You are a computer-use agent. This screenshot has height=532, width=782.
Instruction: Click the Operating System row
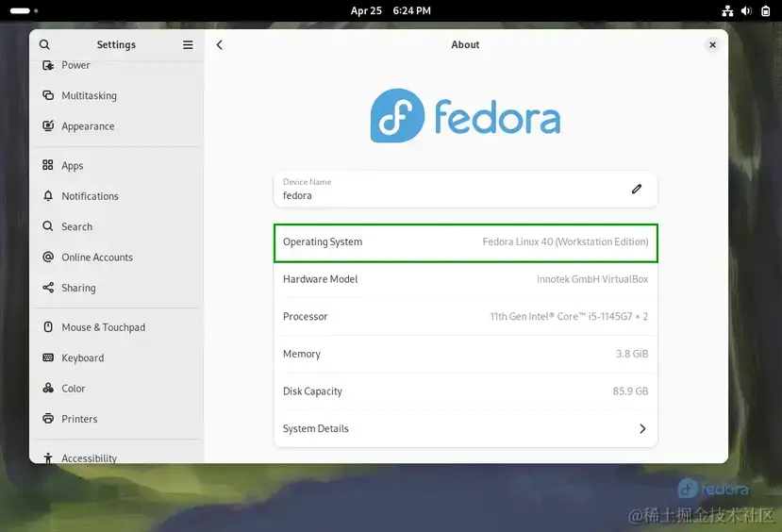pos(465,242)
